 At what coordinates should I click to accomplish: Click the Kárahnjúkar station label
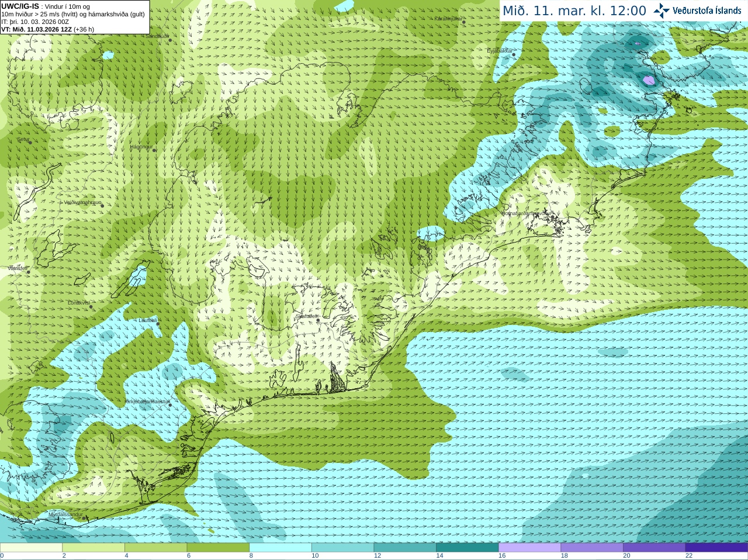pyautogui.click(x=448, y=19)
